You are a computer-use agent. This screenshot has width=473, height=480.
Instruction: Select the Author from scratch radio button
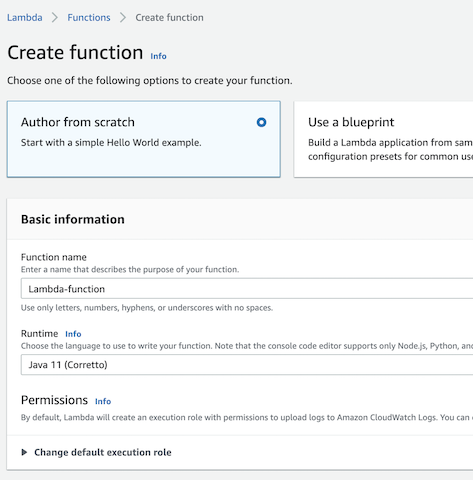point(261,122)
